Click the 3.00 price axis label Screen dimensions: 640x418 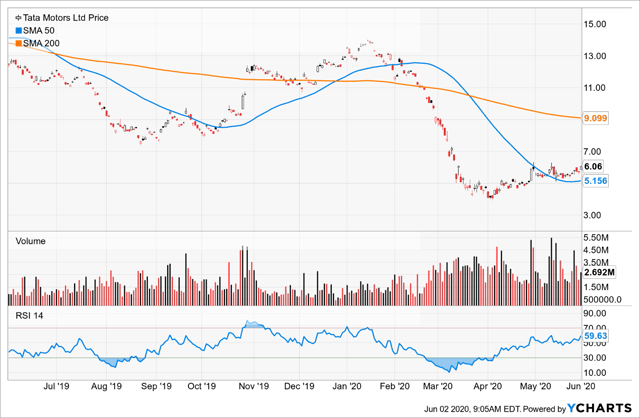click(592, 215)
